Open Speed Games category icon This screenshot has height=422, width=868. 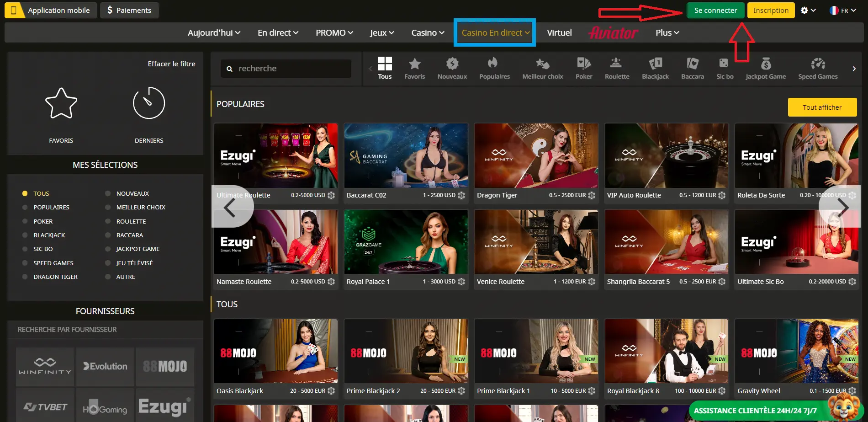818,64
